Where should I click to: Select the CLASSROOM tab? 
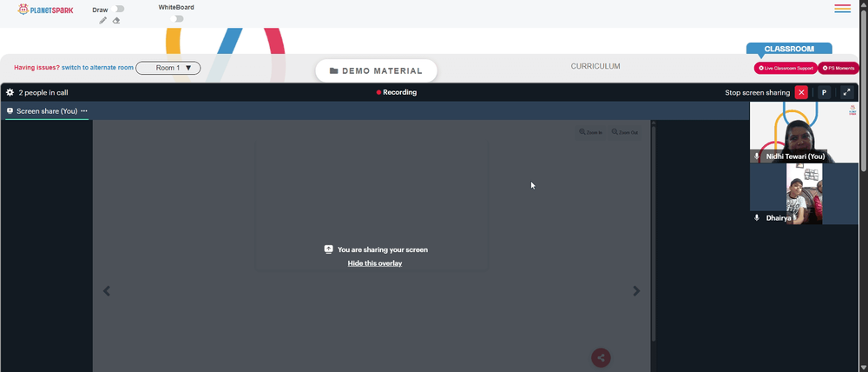(x=789, y=49)
